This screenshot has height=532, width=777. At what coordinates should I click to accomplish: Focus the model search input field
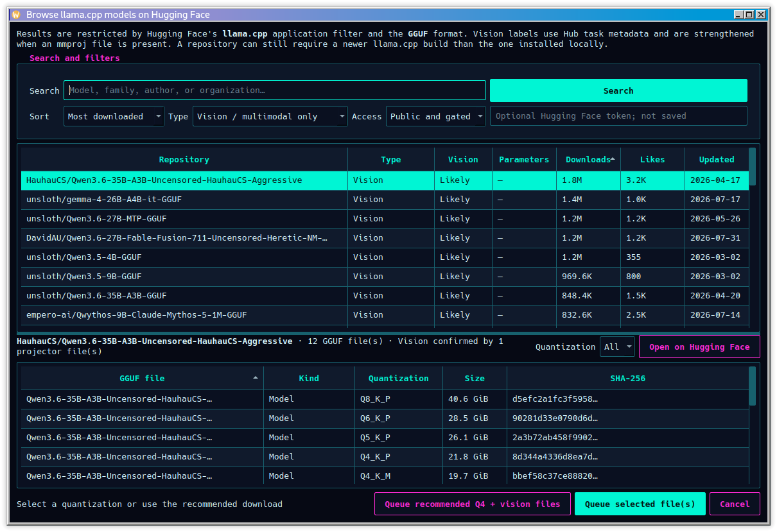275,90
